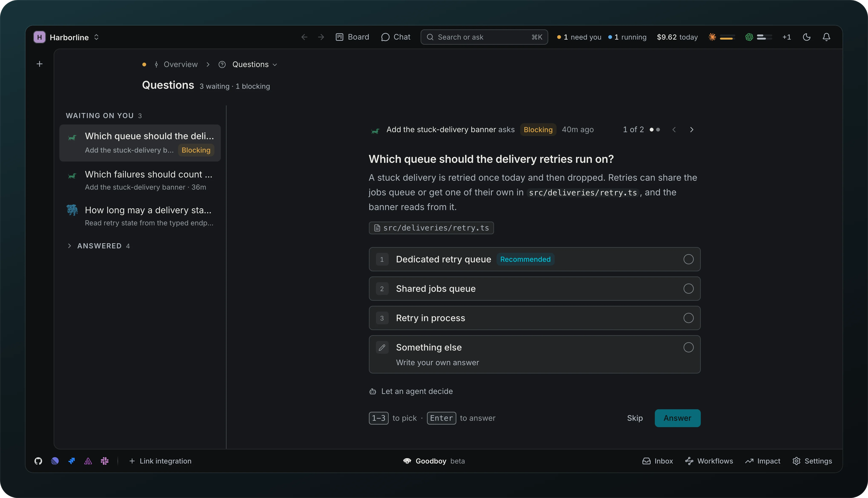Screen dimensions: 868x498
Task: Select Something else radio
Action: click(x=688, y=348)
